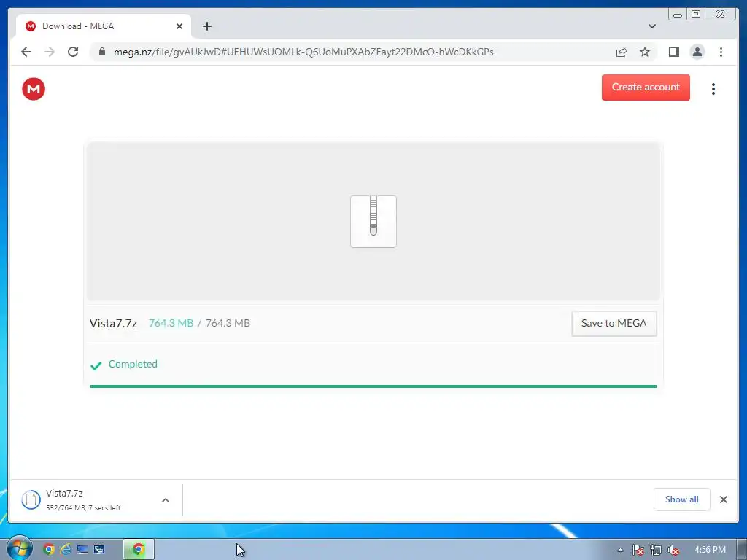Click the share page icon
Image resolution: width=747 pixels, height=560 pixels.
[x=622, y=52]
